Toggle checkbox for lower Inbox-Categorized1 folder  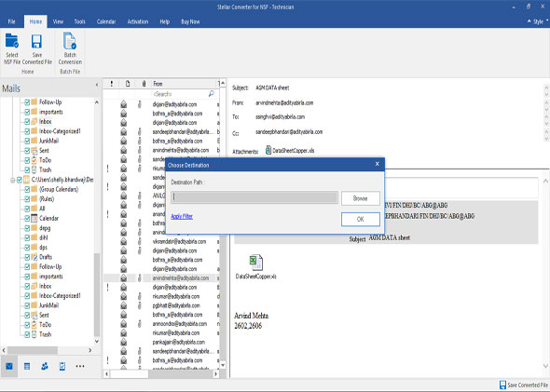pyautogui.click(x=27, y=296)
